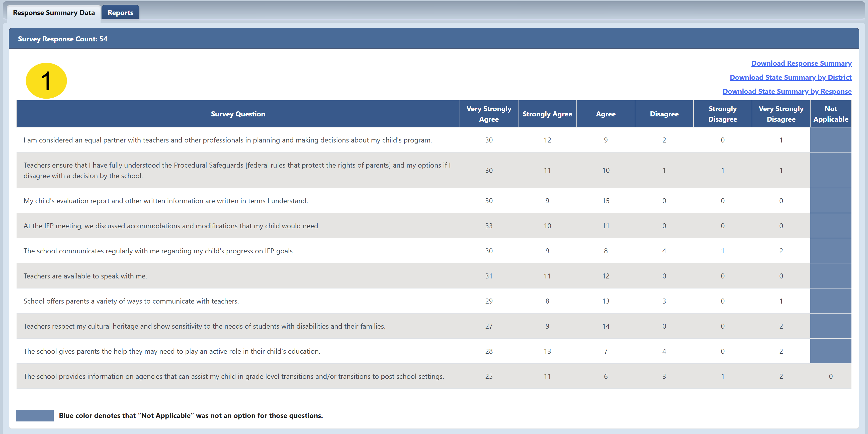The image size is (868, 434).
Task: Click Not Applicable value 0 in last row
Action: (830, 376)
